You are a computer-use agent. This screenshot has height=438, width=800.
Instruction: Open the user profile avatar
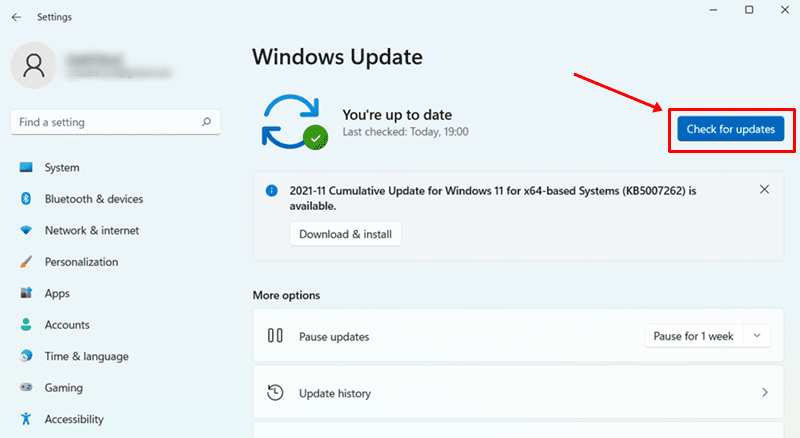tap(34, 66)
